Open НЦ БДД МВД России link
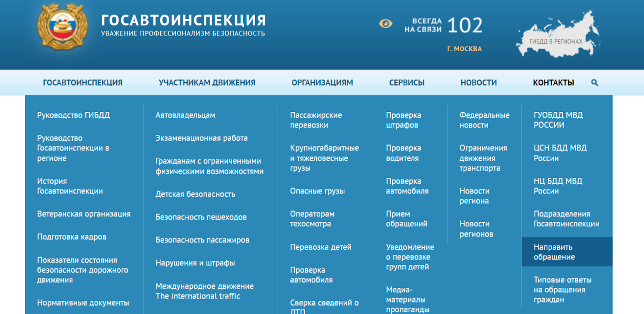 (558, 186)
